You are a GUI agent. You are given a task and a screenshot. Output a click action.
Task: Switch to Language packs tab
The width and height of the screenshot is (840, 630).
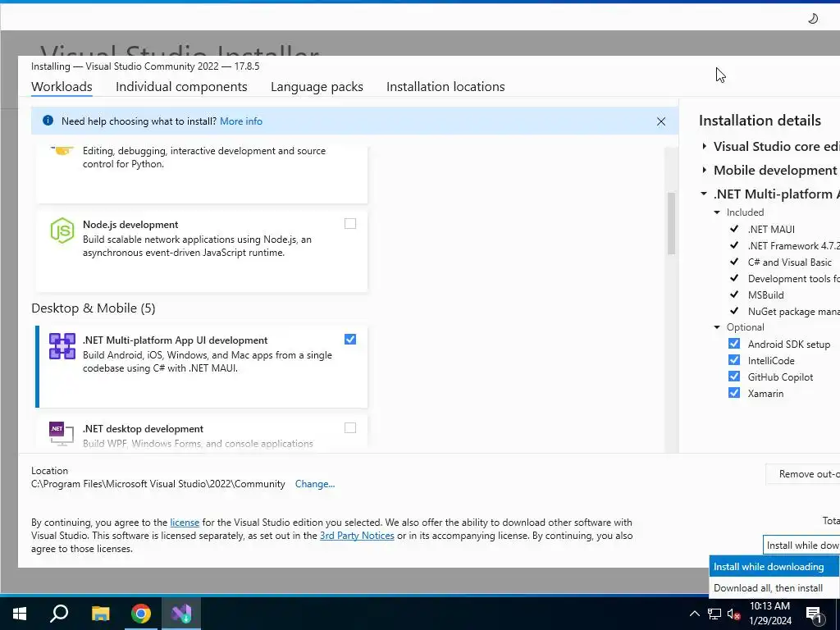317,87
